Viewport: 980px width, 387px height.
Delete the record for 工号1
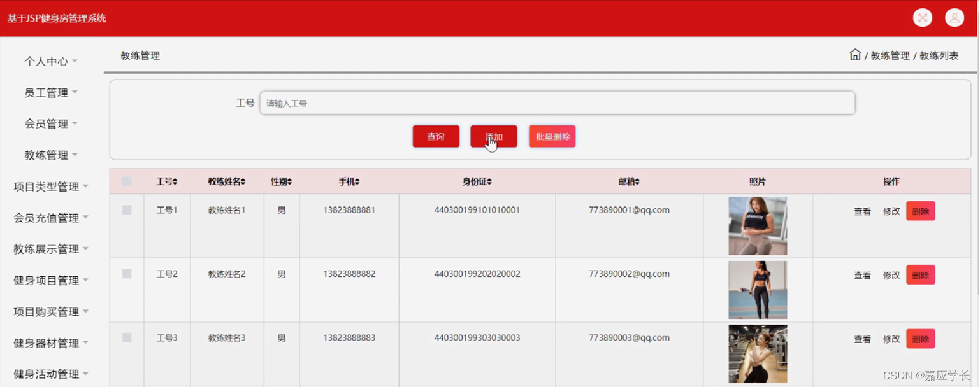click(x=921, y=211)
